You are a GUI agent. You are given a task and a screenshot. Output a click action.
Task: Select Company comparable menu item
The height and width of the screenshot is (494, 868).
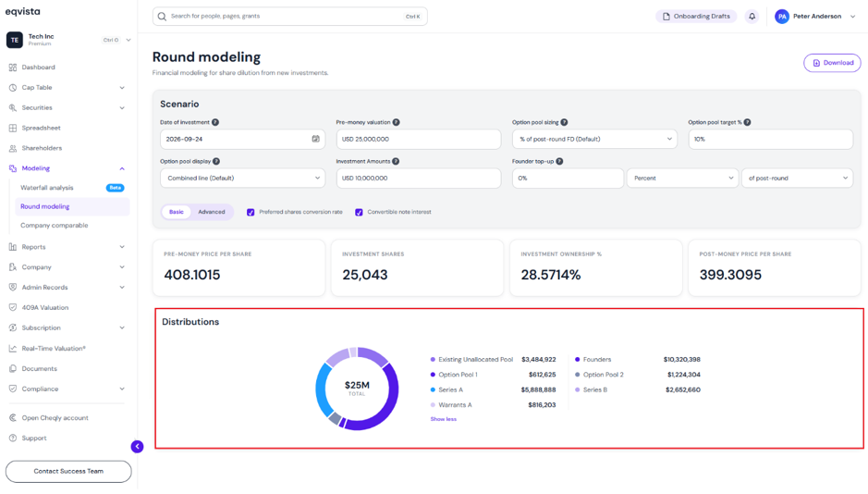55,226
